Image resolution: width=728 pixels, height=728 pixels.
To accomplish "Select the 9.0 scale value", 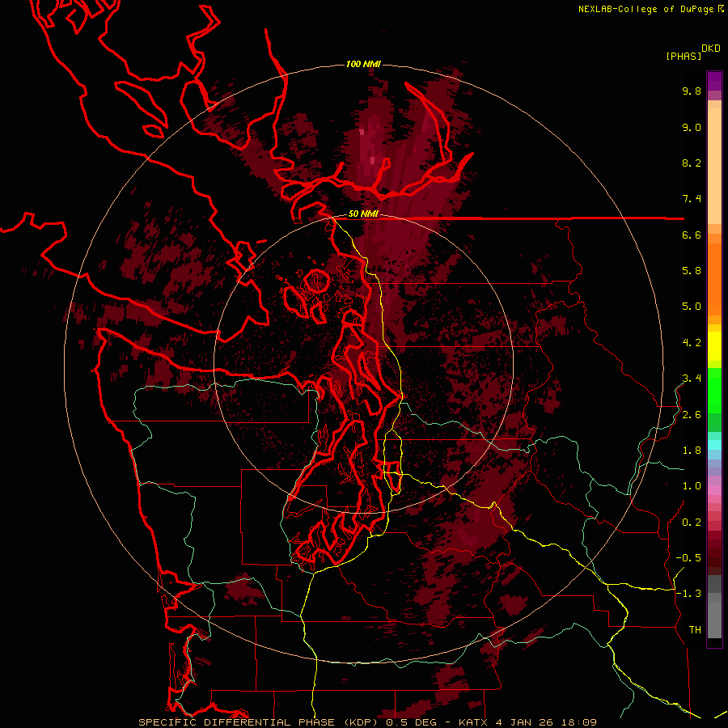I will point(692,127).
